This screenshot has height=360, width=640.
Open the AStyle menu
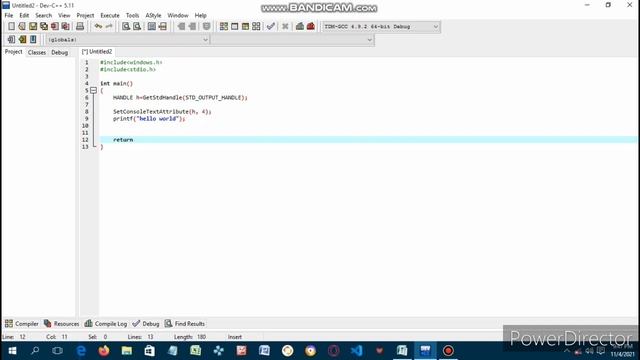(x=153, y=15)
